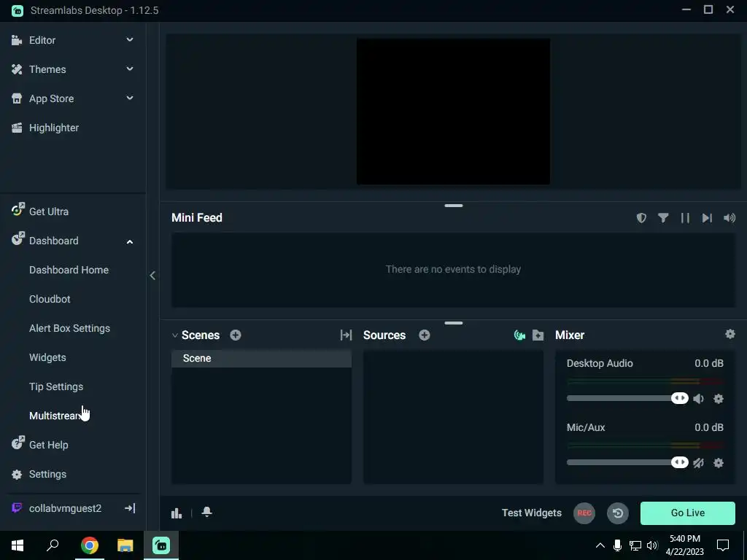Viewport: 747px width, 560px height.
Task: Select the Scene item in the list
Action: [262, 358]
